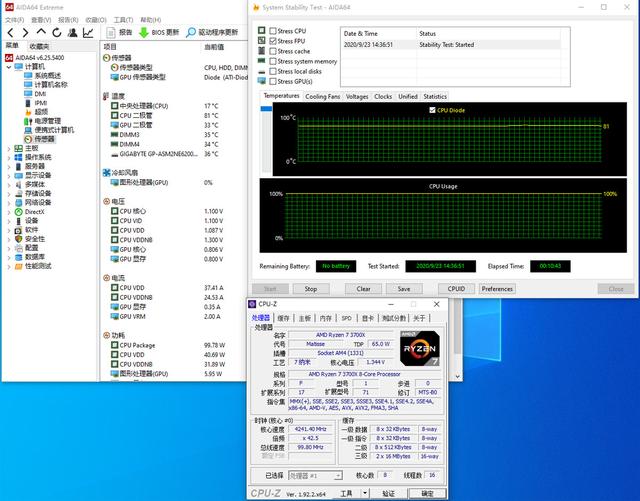Expand the 主板 tree node

pyautogui.click(x=9, y=149)
